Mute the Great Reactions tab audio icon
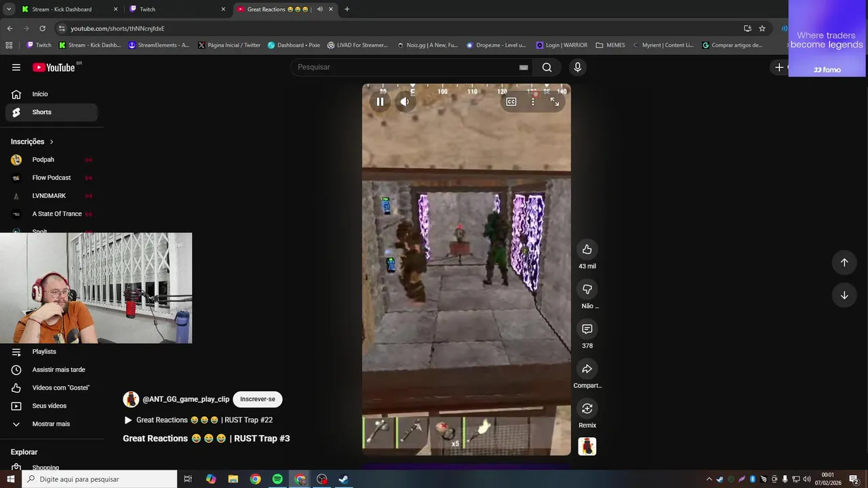Image resolution: width=868 pixels, height=488 pixels. pos(320,9)
